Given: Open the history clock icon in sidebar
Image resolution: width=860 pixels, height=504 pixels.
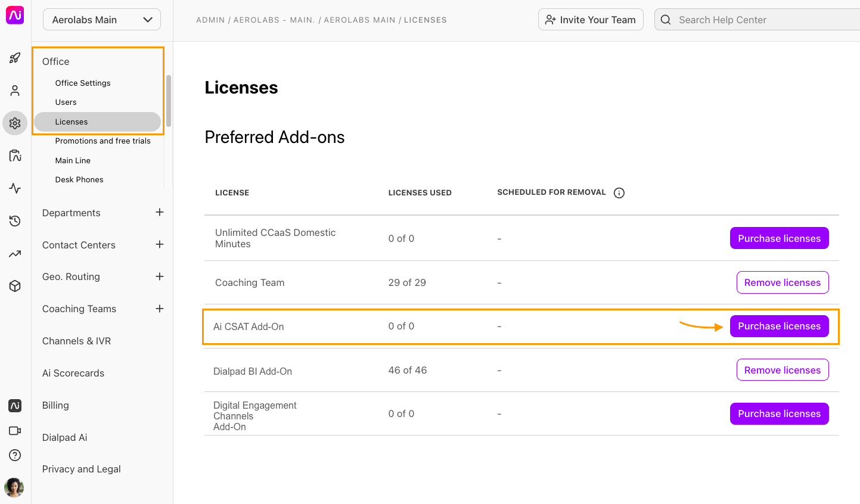Looking at the screenshot, I should coord(15,221).
